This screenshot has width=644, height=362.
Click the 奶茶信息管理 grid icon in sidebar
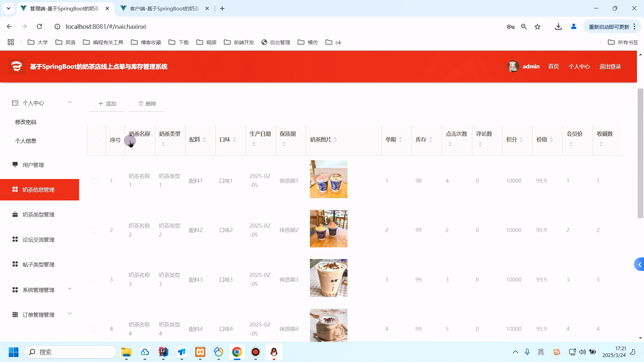(x=15, y=189)
